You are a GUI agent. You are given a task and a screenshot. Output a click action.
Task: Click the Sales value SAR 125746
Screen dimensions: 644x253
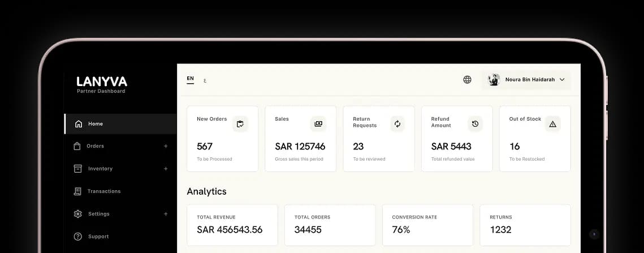click(300, 147)
